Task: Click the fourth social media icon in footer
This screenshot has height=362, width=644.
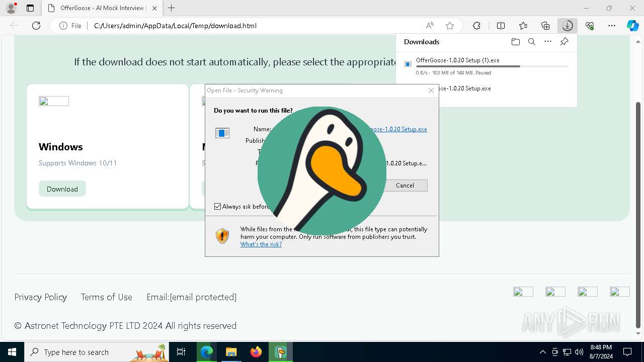Action: (620, 292)
